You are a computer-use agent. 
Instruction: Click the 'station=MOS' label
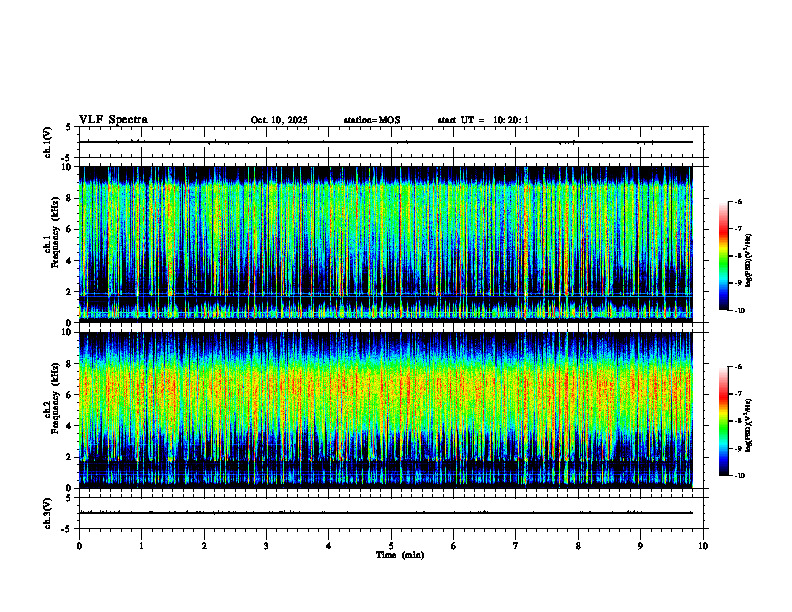tap(372, 120)
